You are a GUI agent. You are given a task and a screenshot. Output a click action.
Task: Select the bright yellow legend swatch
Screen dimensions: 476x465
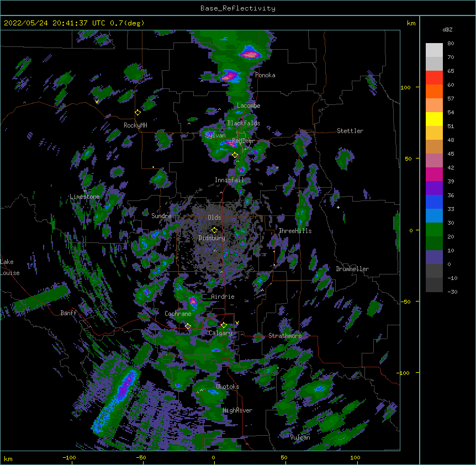434,119
